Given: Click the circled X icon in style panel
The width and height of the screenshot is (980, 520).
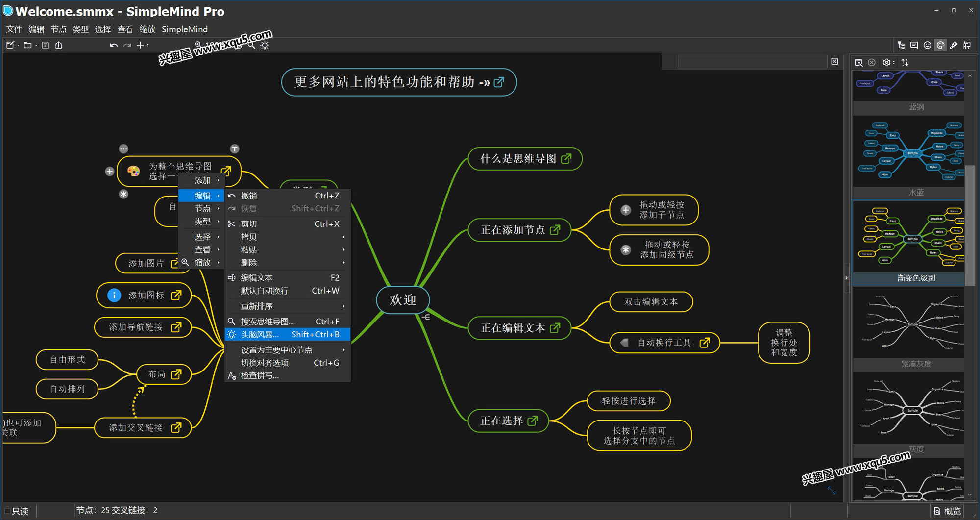Looking at the screenshot, I should click(872, 62).
